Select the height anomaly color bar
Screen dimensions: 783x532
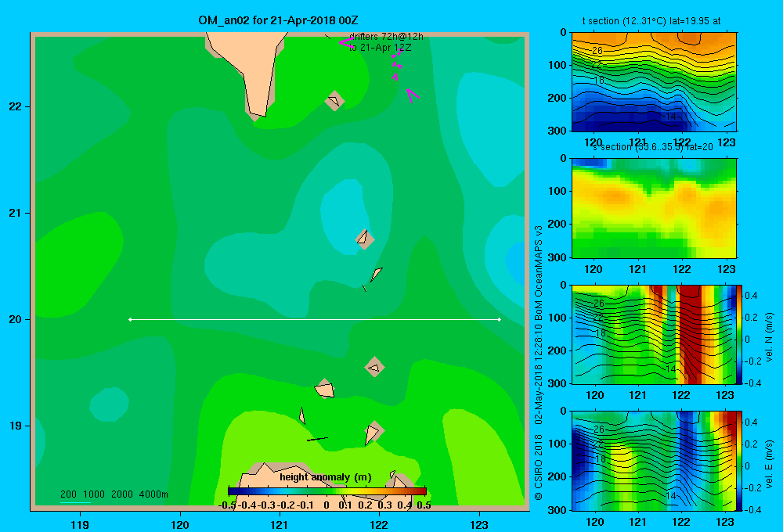[327, 491]
